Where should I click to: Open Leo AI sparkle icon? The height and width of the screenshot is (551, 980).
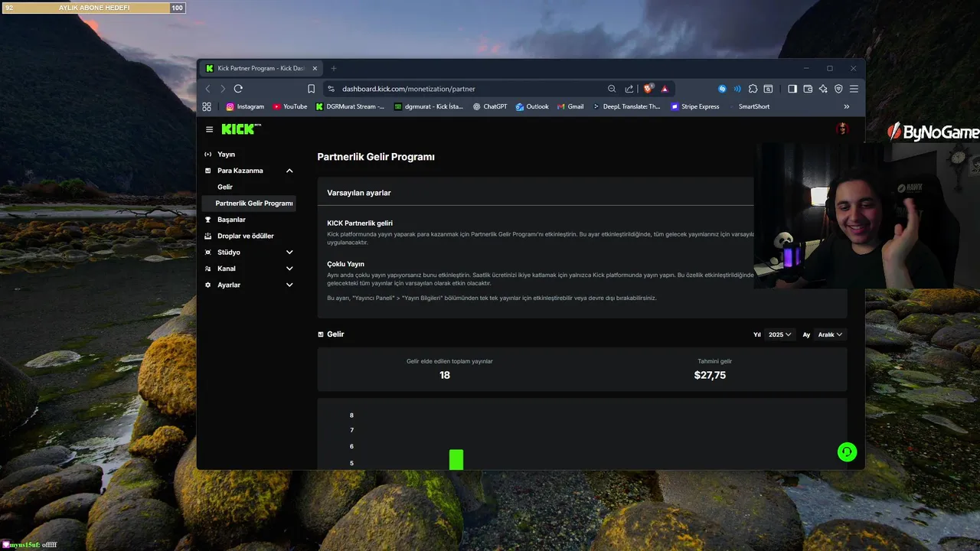823,89
